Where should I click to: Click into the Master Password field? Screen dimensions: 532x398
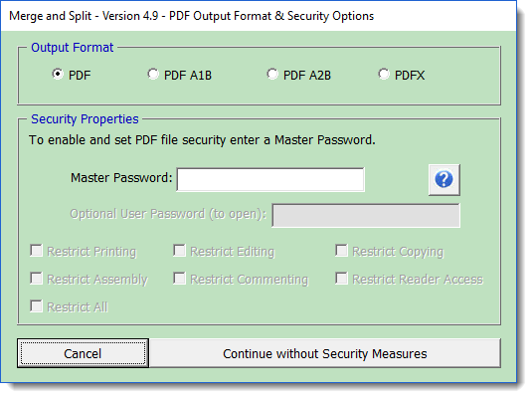pyautogui.click(x=270, y=179)
